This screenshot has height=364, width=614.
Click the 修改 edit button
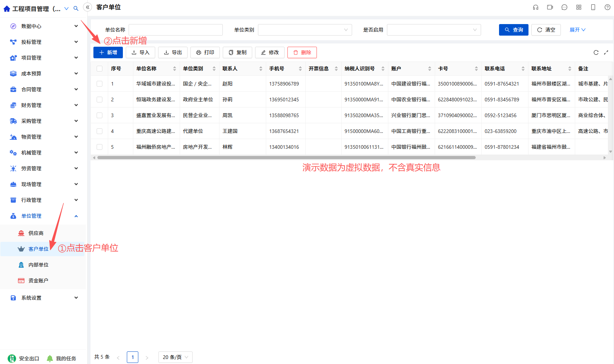pyautogui.click(x=270, y=52)
